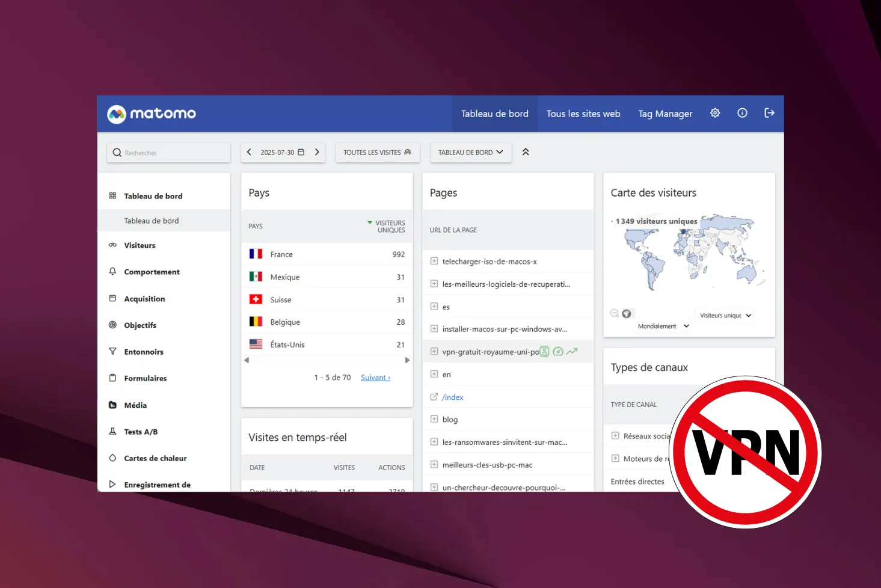Expand les-ransomwares-sinvitent-sur-mac row
The width and height of the screenshot is (881, 588).
tap(434, 442)
